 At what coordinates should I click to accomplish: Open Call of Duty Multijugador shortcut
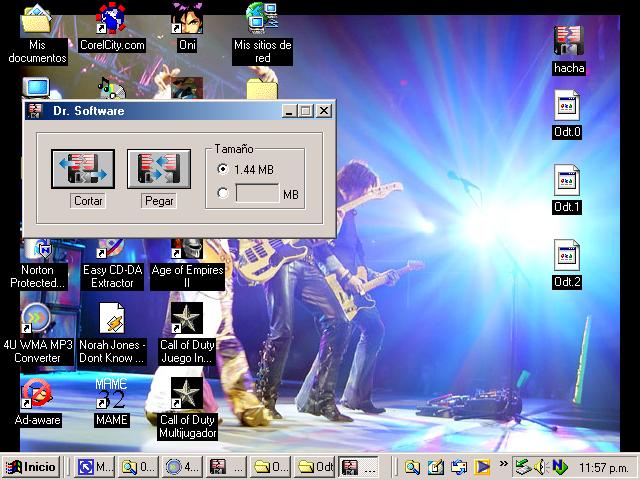pyautogui.click(x=187, y=394)
